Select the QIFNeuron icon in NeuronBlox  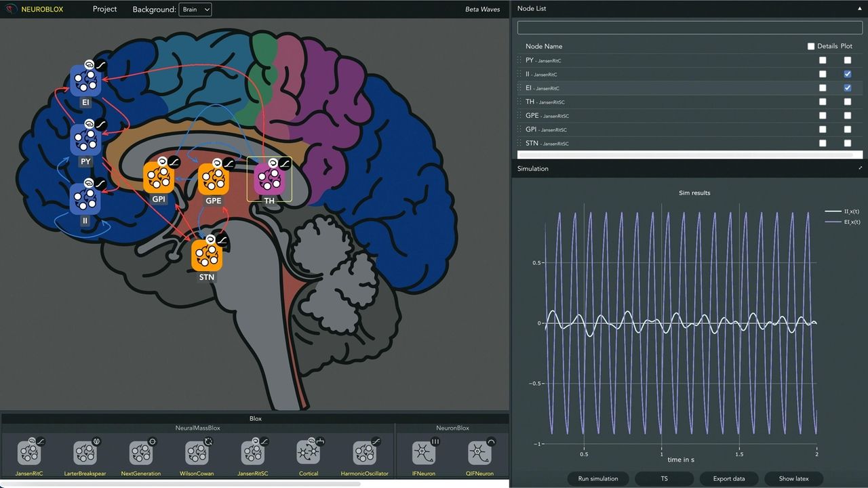(x=479, y=453)
